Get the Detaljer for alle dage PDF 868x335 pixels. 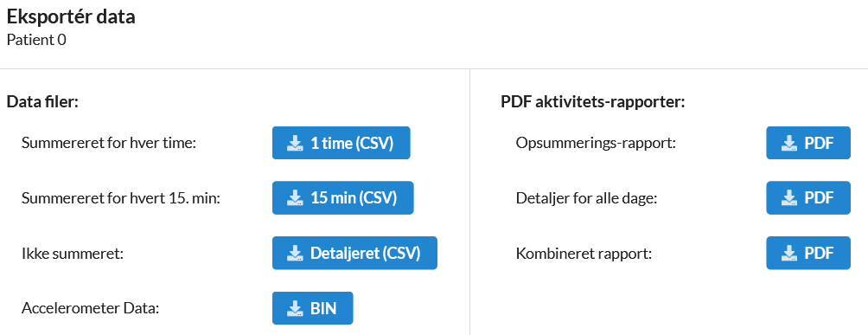(x=808, y=198)
